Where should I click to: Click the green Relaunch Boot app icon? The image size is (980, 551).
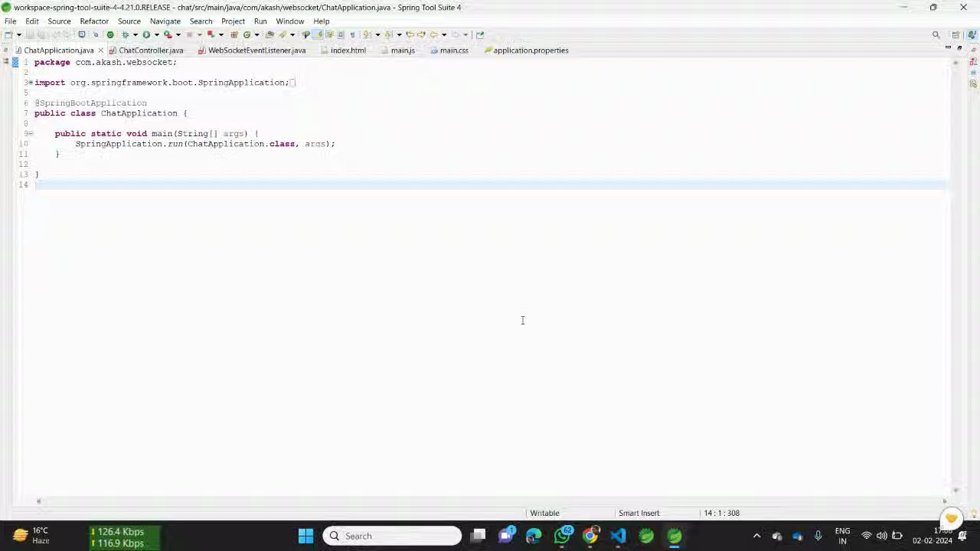tap(110, 34)
